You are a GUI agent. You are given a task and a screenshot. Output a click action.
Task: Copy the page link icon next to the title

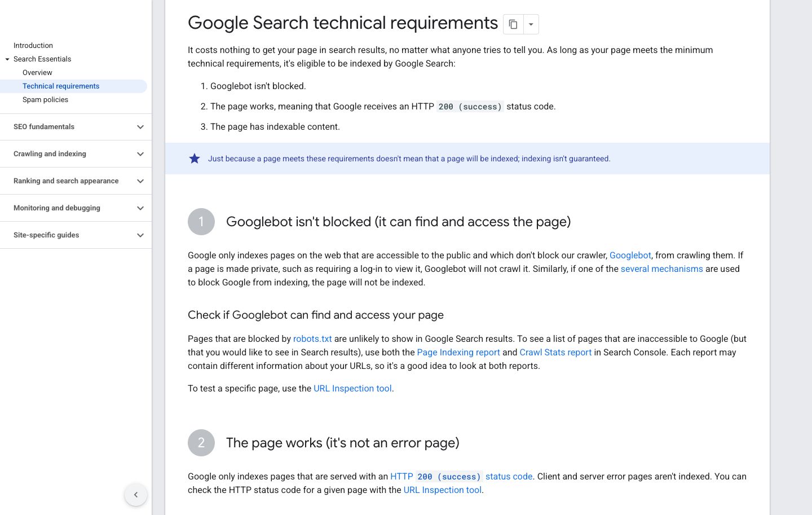[513, 24]
